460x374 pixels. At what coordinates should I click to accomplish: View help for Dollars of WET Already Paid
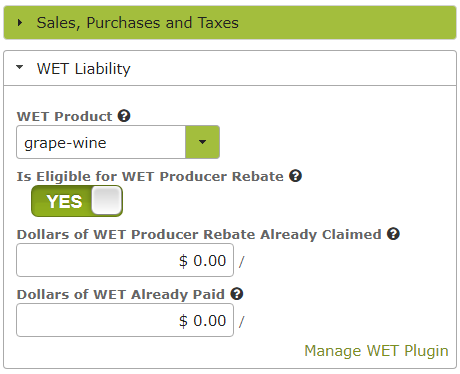[237, 294]
